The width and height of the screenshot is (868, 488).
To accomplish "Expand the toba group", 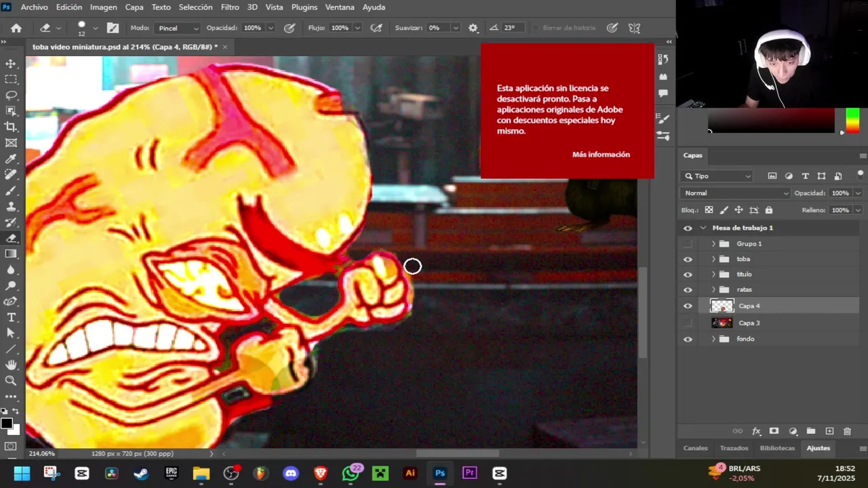I will tap(713, 260).
